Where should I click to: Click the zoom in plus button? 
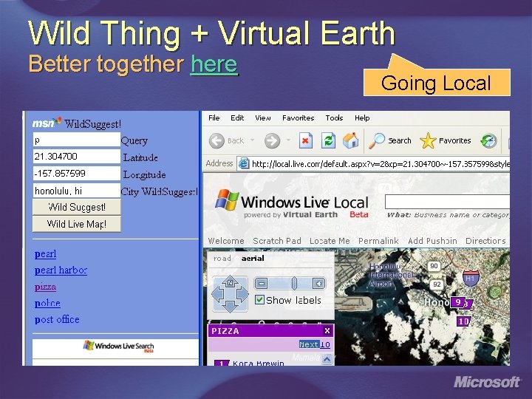point(318,283)
